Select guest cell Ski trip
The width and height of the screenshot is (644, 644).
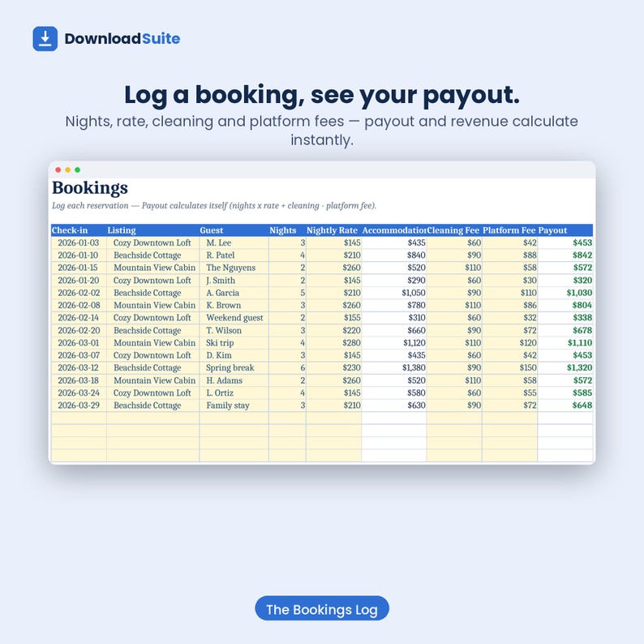234,342
